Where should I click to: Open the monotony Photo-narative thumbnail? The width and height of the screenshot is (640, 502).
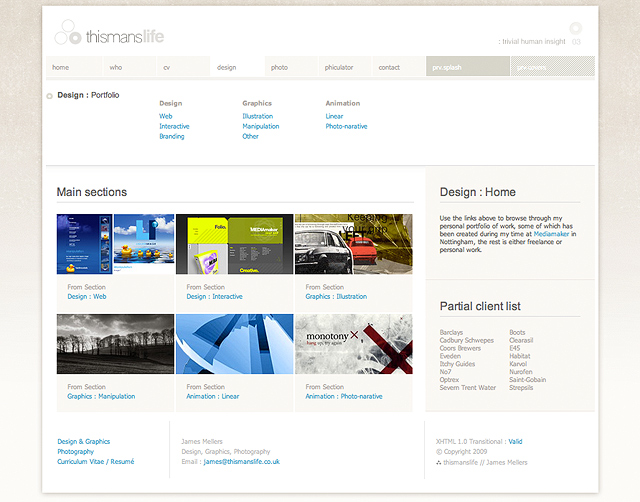(x=354, y=344)
